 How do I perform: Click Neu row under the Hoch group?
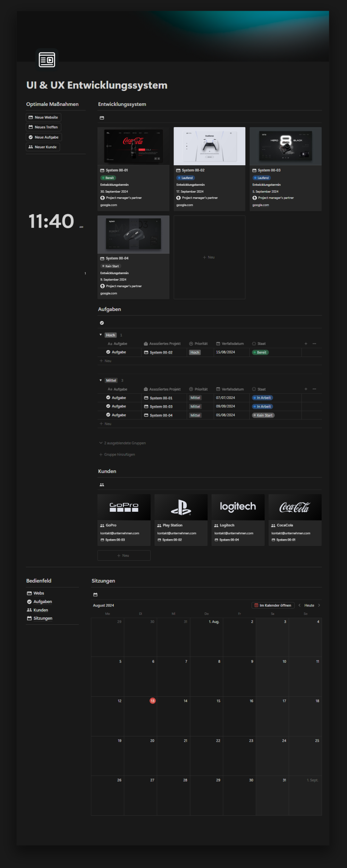pos(210,361)
